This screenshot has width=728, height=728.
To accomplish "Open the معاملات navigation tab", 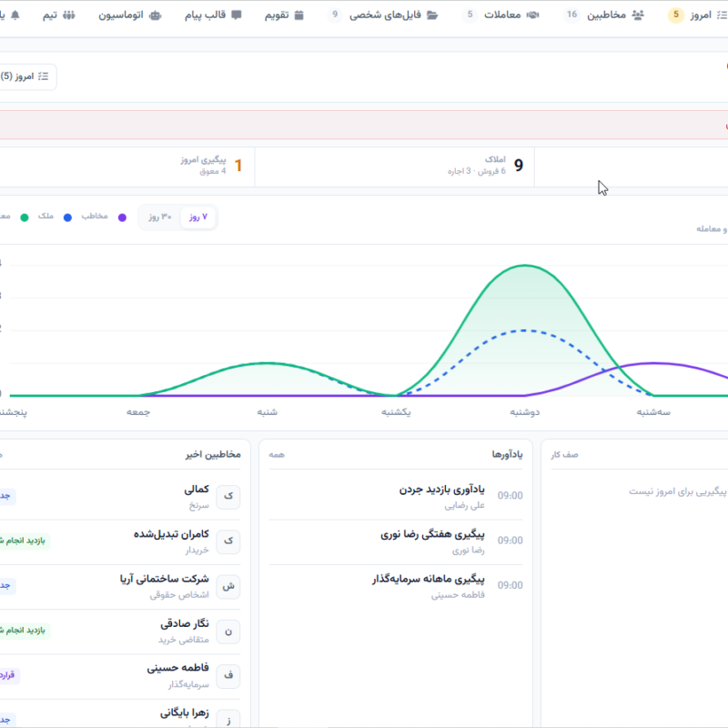I will [500, 15].
